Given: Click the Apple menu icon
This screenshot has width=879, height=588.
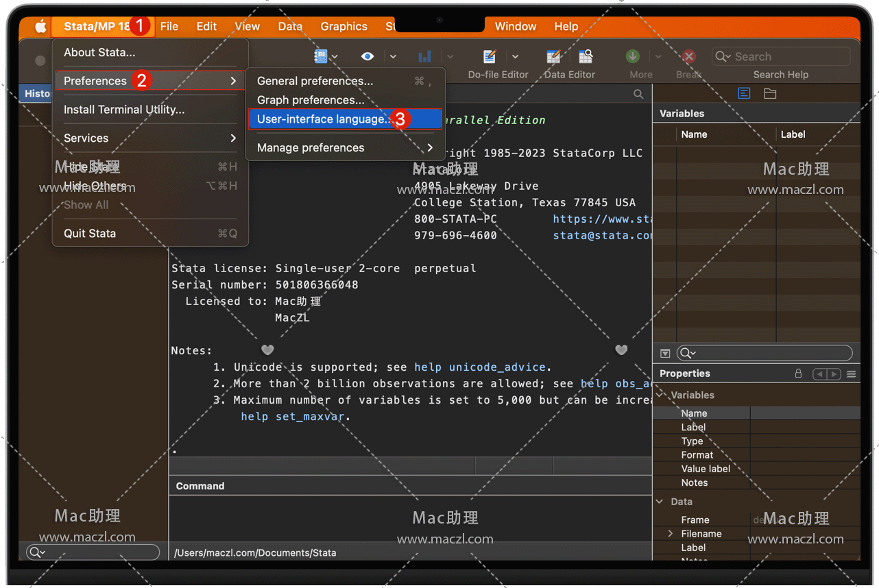Looking at the screenshot, I should (40, 27).
